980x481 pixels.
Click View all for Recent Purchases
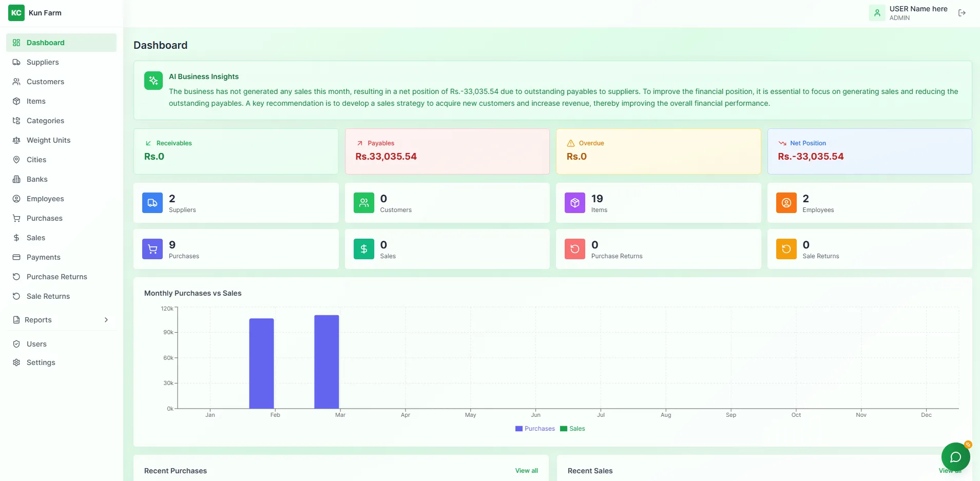527,471
